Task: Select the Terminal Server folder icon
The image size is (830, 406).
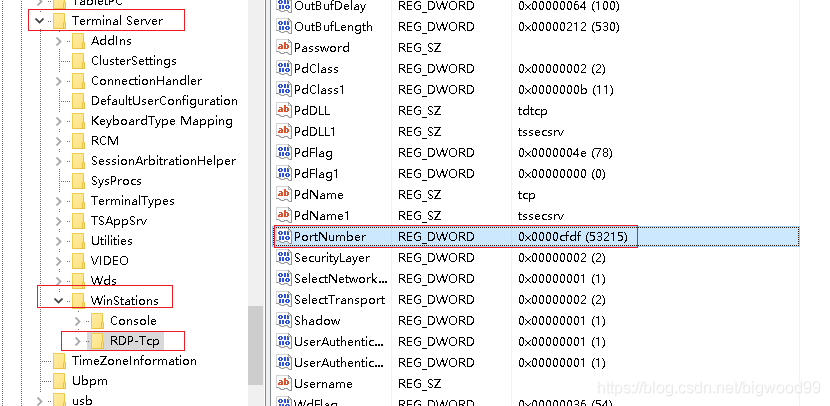Action: 59,21
